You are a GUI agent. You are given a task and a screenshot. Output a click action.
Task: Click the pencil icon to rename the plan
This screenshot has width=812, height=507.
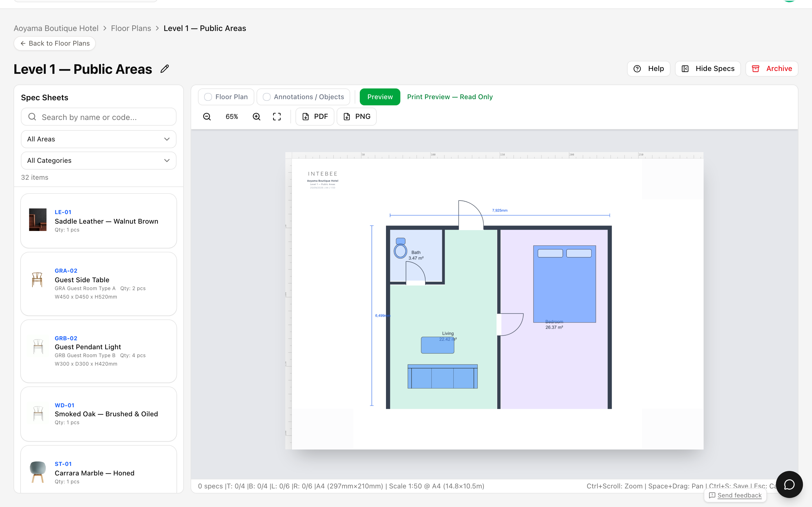coord(165,69)
